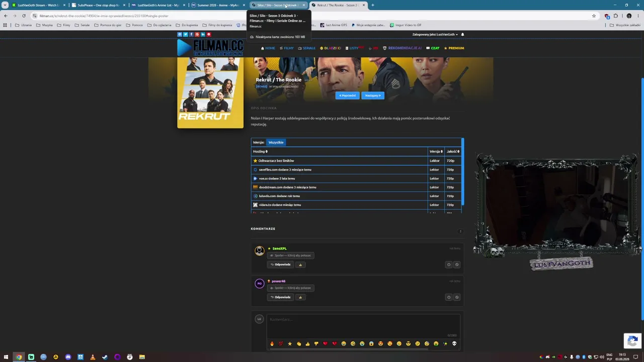Open the Seriale bookmarks folder

(82, 25)
